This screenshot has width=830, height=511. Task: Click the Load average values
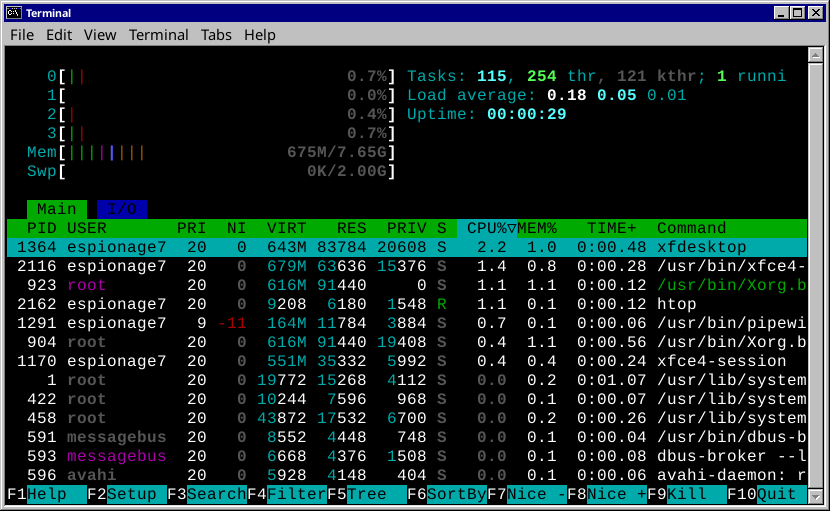click(617, 95)
